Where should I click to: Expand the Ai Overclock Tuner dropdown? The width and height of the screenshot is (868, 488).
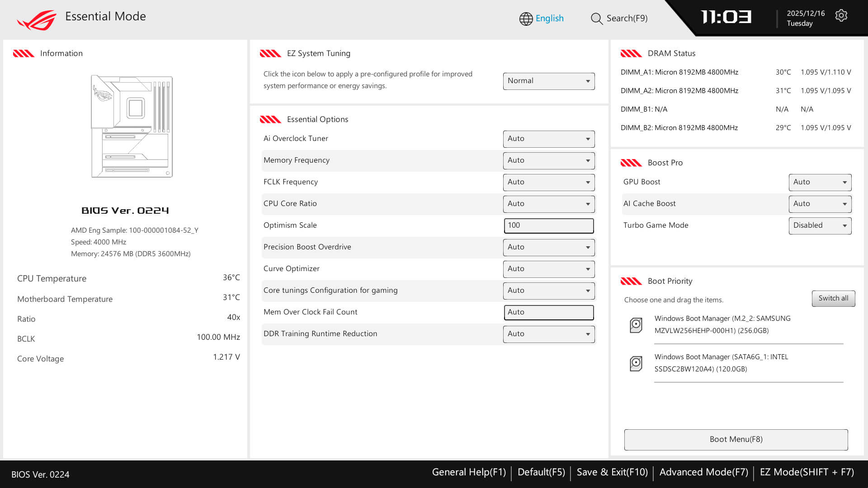548,139
